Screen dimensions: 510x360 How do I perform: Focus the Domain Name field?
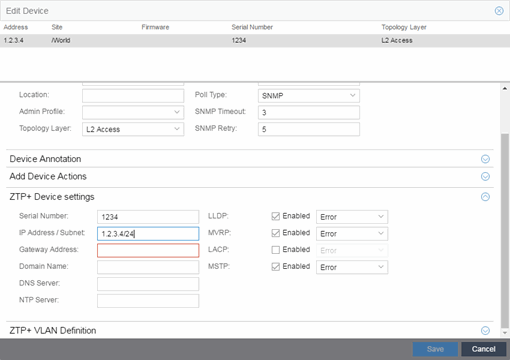point(148,267)
